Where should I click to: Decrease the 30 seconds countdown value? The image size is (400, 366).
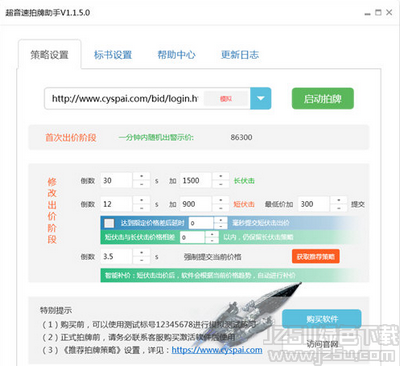[x=142, y=184]
